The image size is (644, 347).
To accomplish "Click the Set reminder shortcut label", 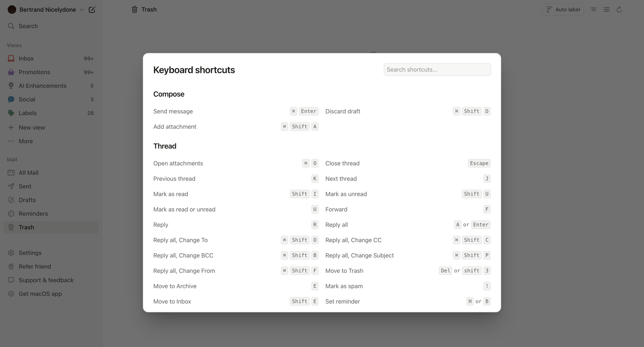I will 342,301.
